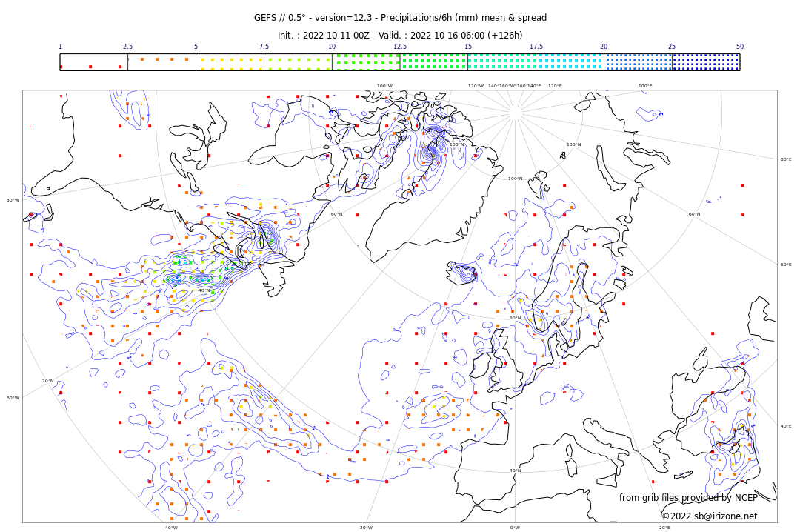Click legend value label 7.5

(264, 47)
